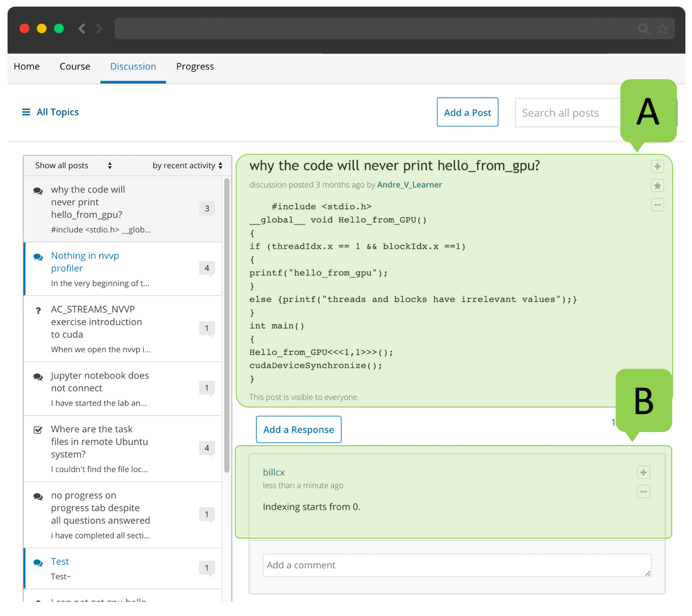Click the Add a comment text field
This screenshot has height=616, width=692.
pos(456,565)
